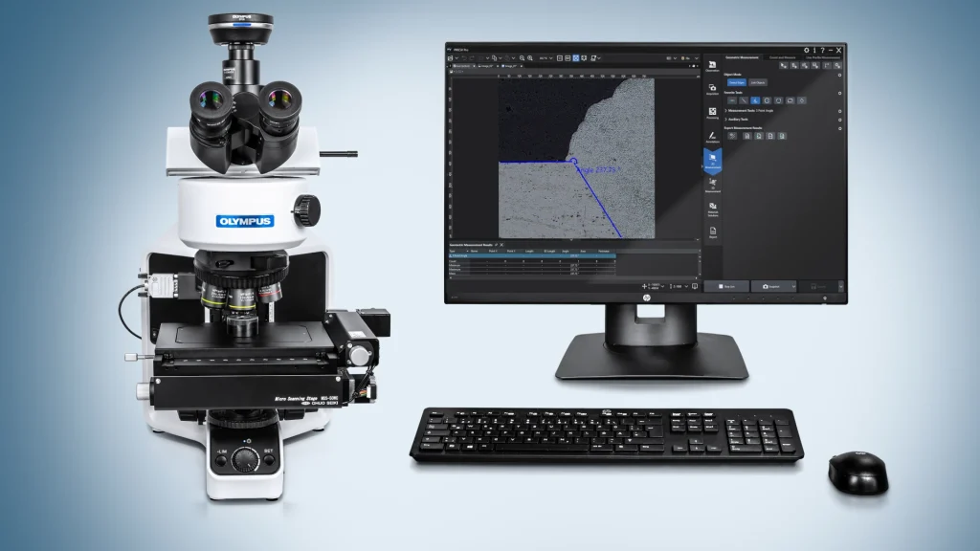The width and height of the screenshot is (980, 551).
Task: Open the Report workflow panel
Action: (x=712, y=232)
